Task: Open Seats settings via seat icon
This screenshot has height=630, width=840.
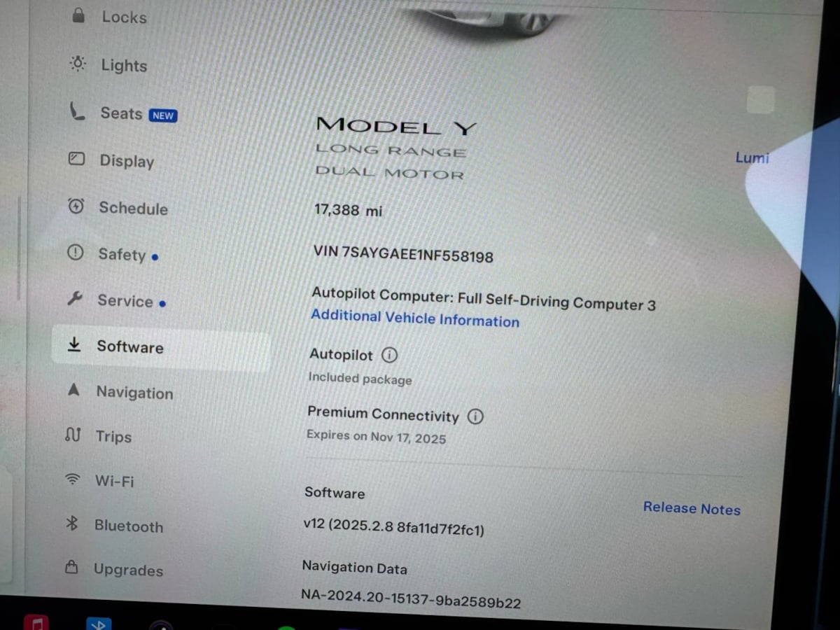Action: click(x=77, y=112)
